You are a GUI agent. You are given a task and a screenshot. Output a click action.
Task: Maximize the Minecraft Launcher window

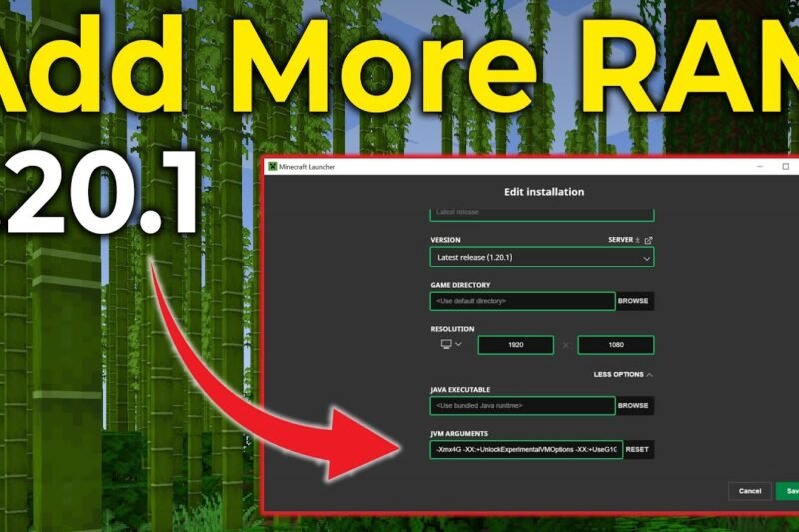coord(786,166)
